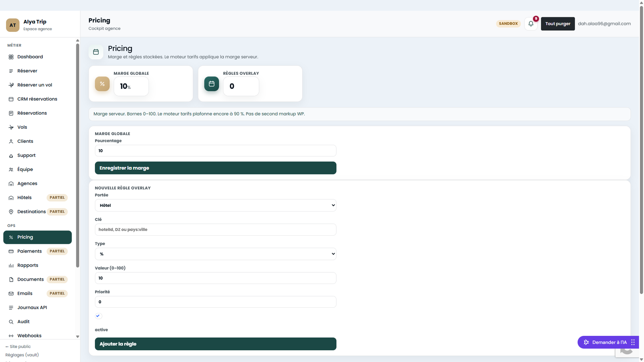Click the Dashboard grid icon

[x=11, y=57]
